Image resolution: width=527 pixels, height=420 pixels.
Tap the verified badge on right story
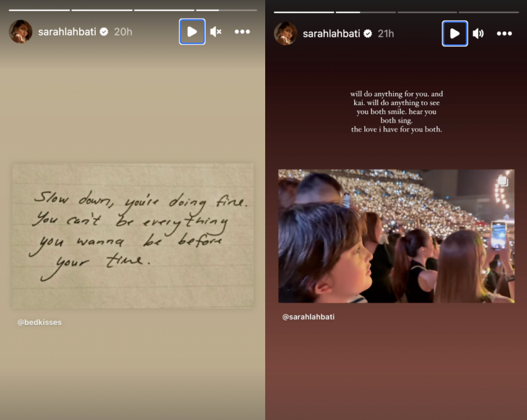click(x=368, y=34)
